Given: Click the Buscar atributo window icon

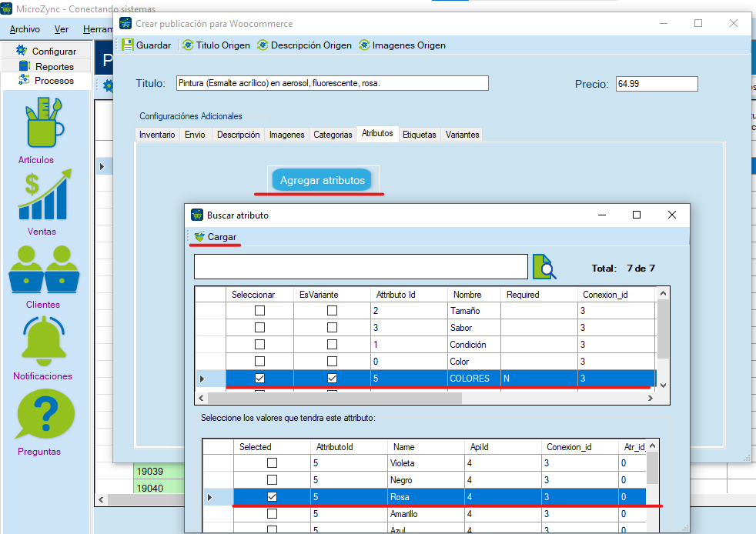Looking at the screenshot, I should pyautogui.click(x=197, y=215).
